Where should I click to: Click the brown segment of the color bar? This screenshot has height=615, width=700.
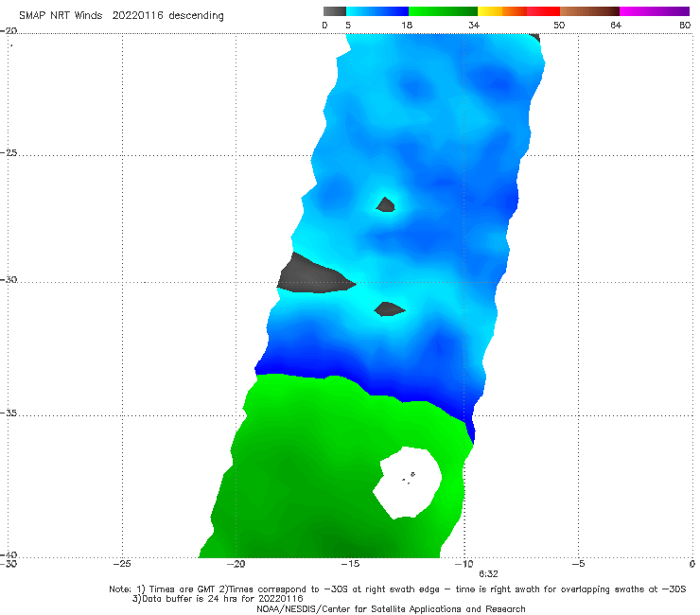589,11
